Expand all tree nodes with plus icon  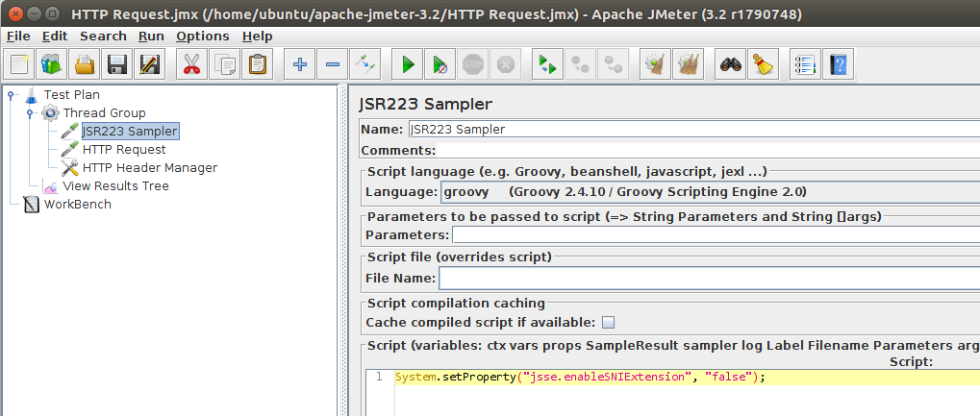pos(299,63)
